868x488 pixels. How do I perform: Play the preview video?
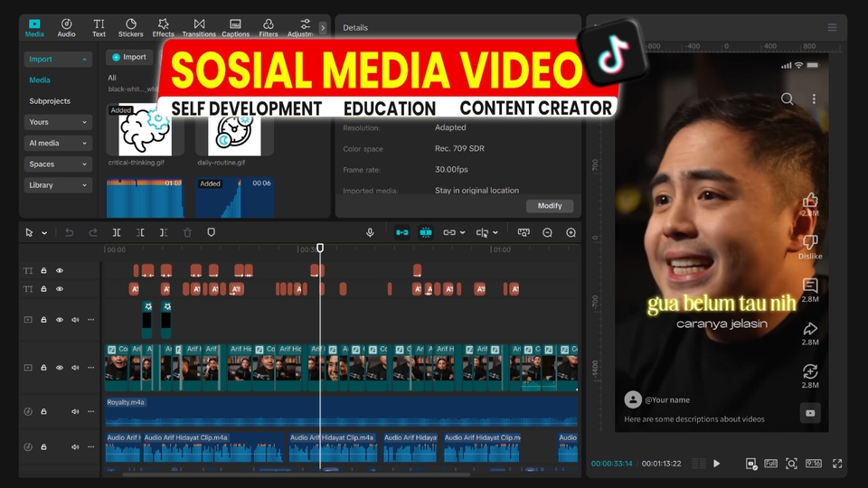coord(716,464)
